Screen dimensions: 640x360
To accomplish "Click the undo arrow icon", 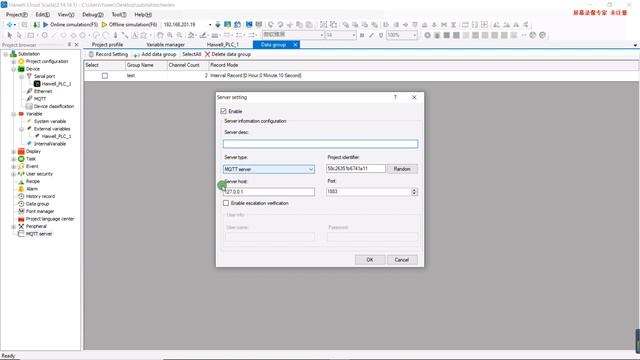I will (271, 24).
